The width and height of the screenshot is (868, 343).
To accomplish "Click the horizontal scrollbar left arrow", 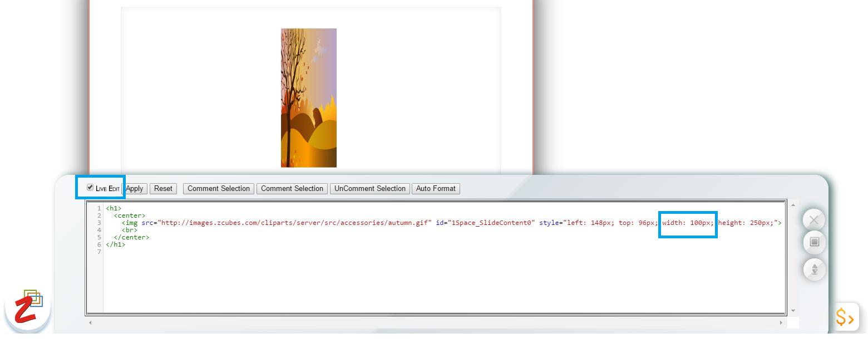I will point(91,322).
